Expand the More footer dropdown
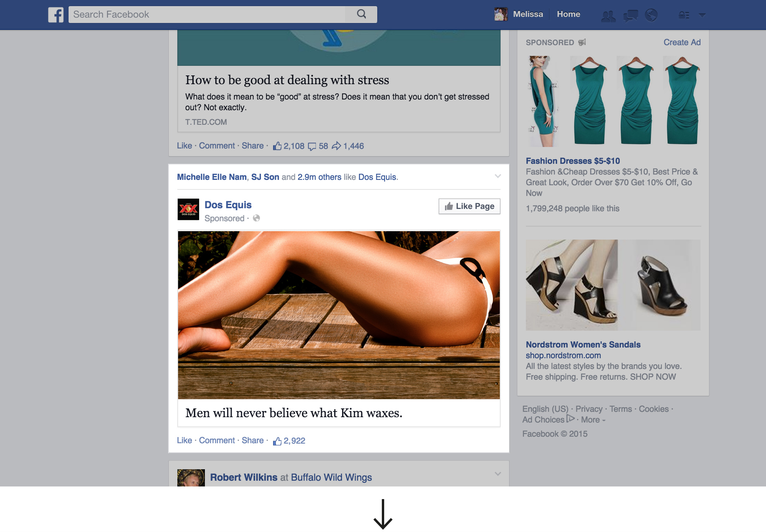 (593, 420)
